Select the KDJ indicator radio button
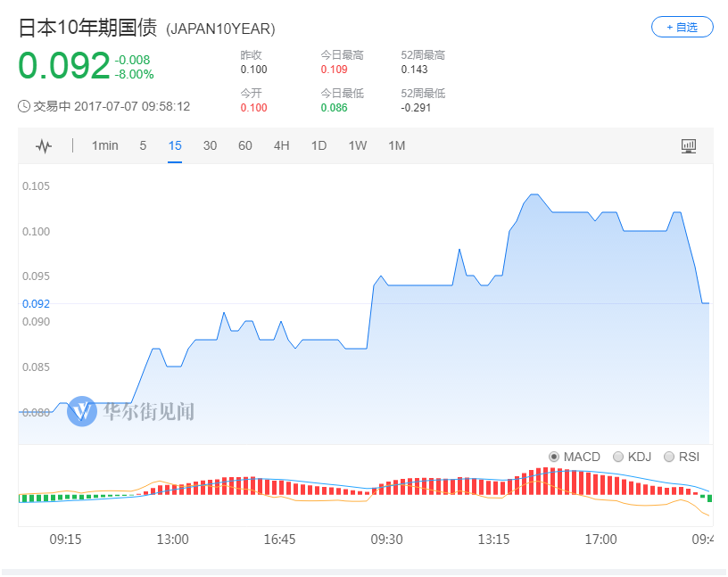The height and width of the screenshot is (577, 728). pos(617,457)
